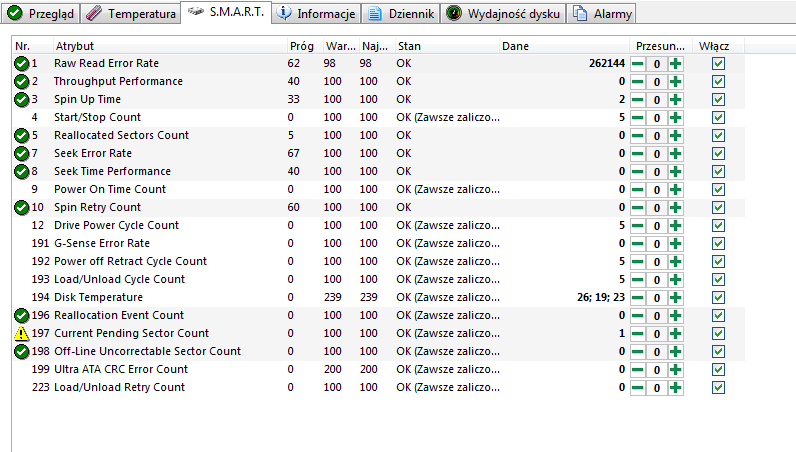796x452 pixels.
Task: Click the minus icon for Spin Up Time offset
Action: coord(638,100)
